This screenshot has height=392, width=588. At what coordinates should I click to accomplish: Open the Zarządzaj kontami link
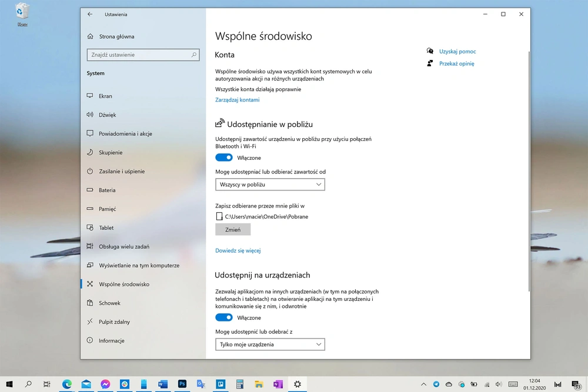coord(238,100)
